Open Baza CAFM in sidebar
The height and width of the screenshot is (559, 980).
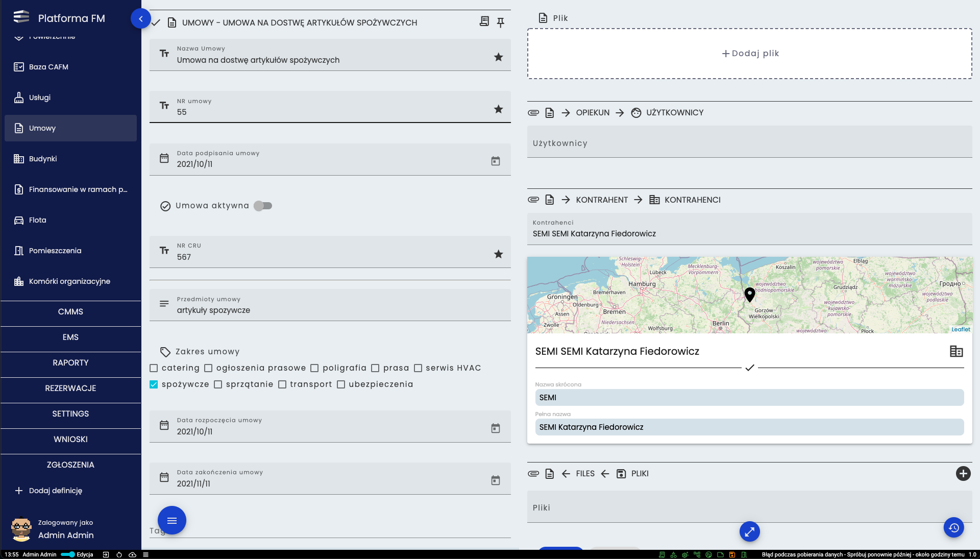click(70, 67)
